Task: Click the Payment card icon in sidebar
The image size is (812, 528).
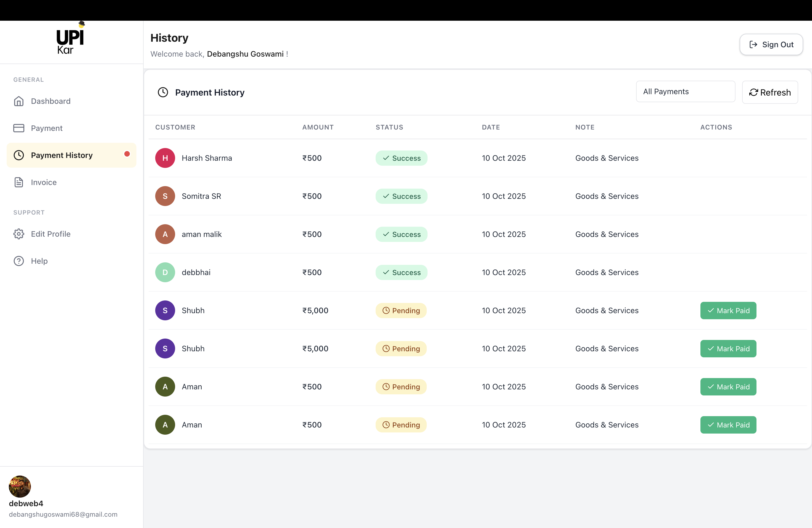Action: [x=19, y=128]
